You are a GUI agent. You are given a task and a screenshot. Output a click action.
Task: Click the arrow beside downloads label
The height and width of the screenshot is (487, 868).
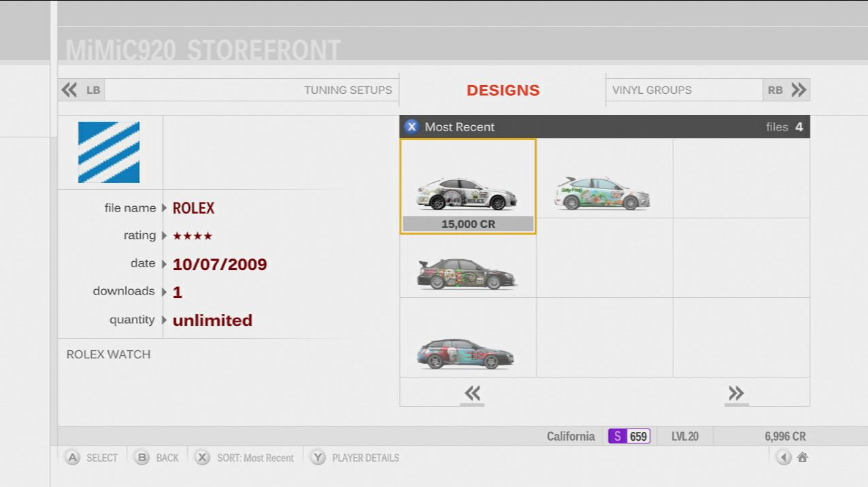(164, 292)
